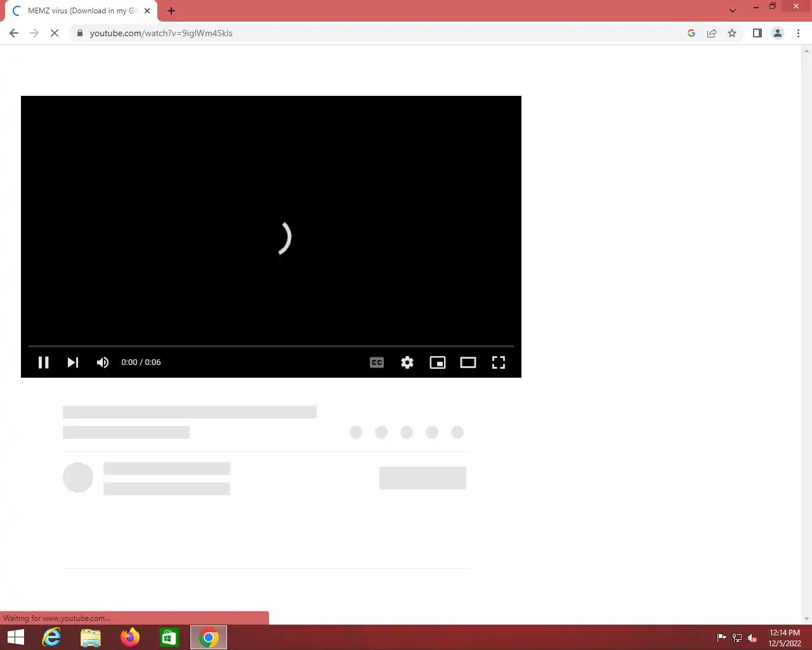Expand the tab search chevron
812x650 pixels.
coord(733,11)
